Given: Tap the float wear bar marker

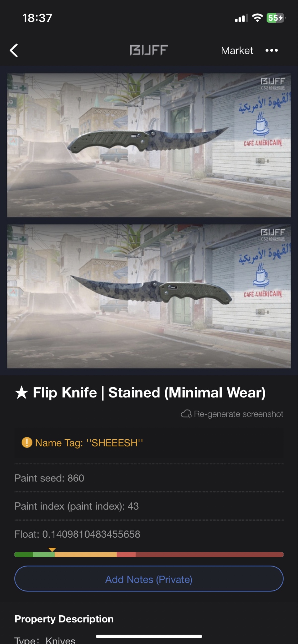Looking at the screenshot, I should coord(52,550).
